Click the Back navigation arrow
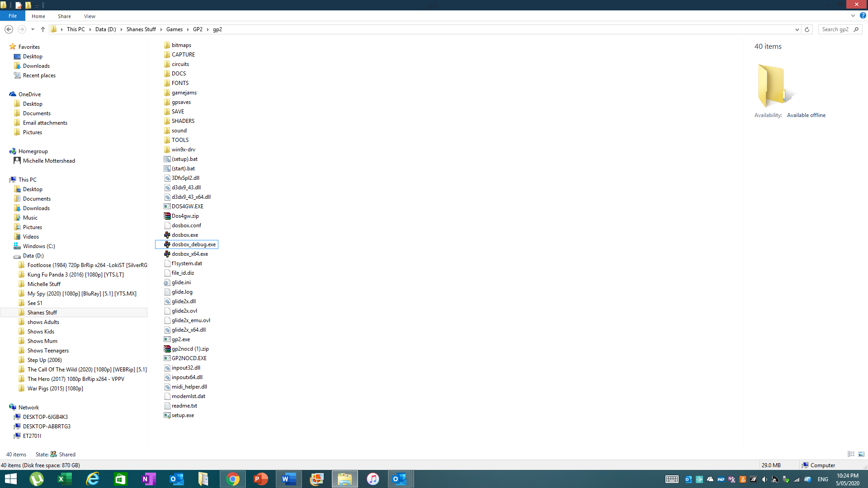This screenshot has height=488, width=868. pos(9,29)
